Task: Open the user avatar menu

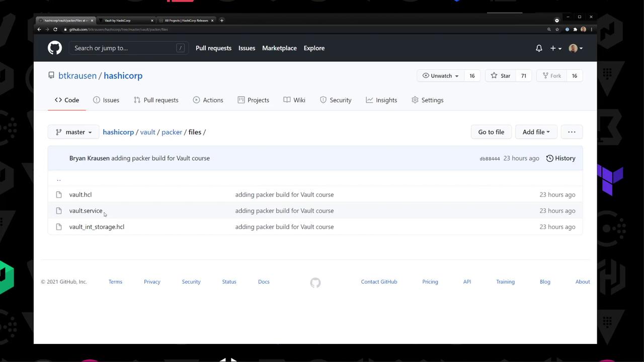Action: [576, 48]
